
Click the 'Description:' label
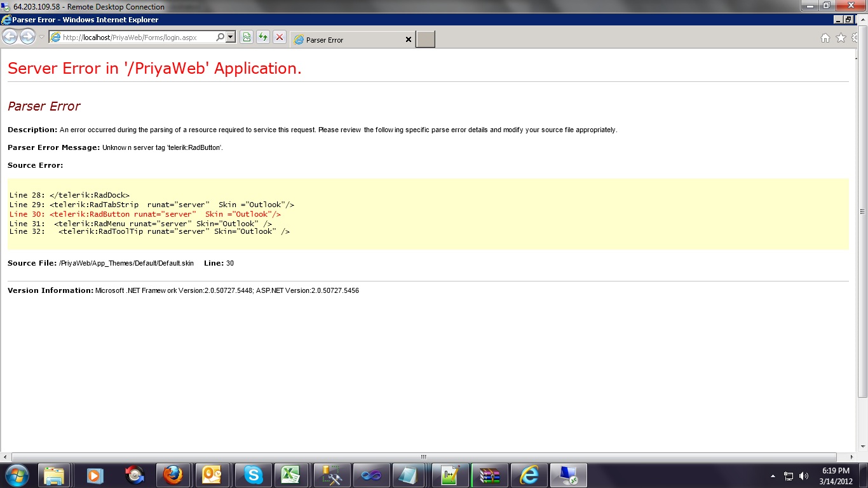[32, 130]
